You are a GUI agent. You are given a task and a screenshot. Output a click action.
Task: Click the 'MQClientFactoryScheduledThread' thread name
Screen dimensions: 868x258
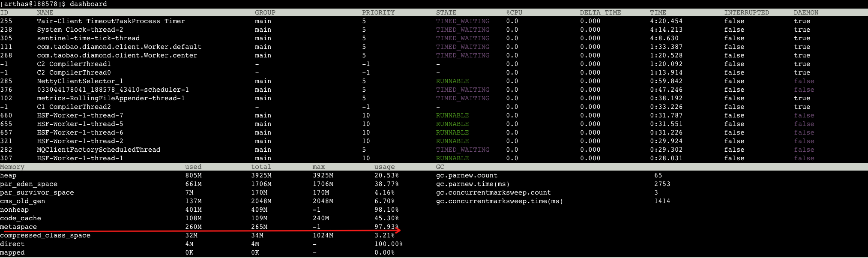pyautogui.click(x=99, y=150)
